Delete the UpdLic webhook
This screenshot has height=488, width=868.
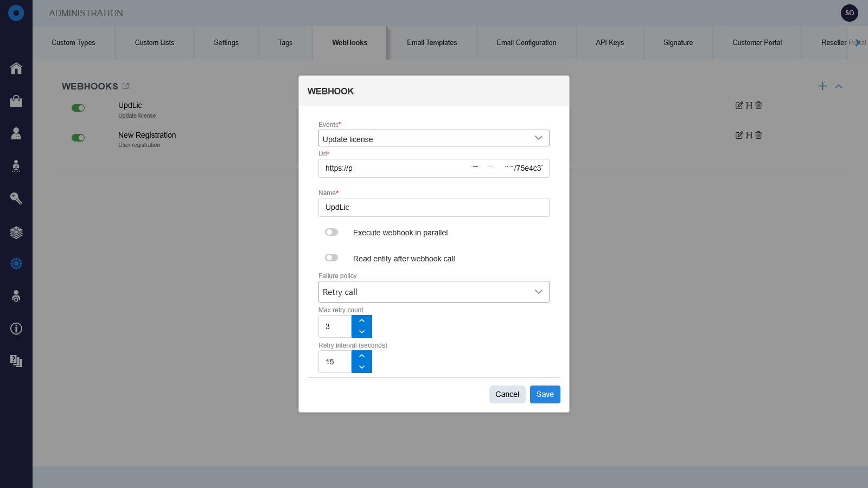pyautogui.click(x=758, y=105)
